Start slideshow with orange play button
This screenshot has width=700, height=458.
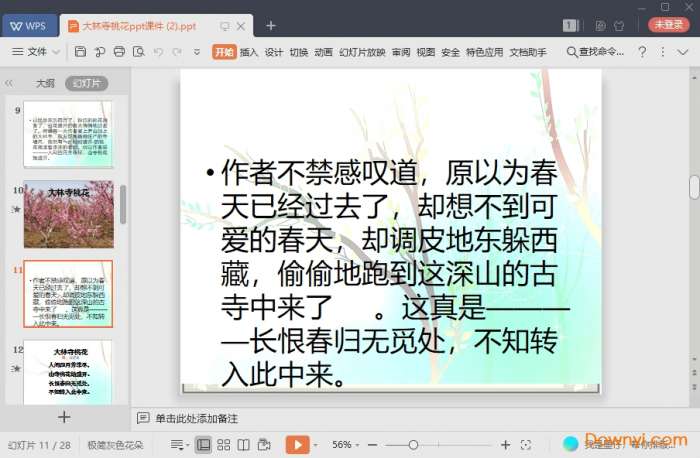click(297, 445)
